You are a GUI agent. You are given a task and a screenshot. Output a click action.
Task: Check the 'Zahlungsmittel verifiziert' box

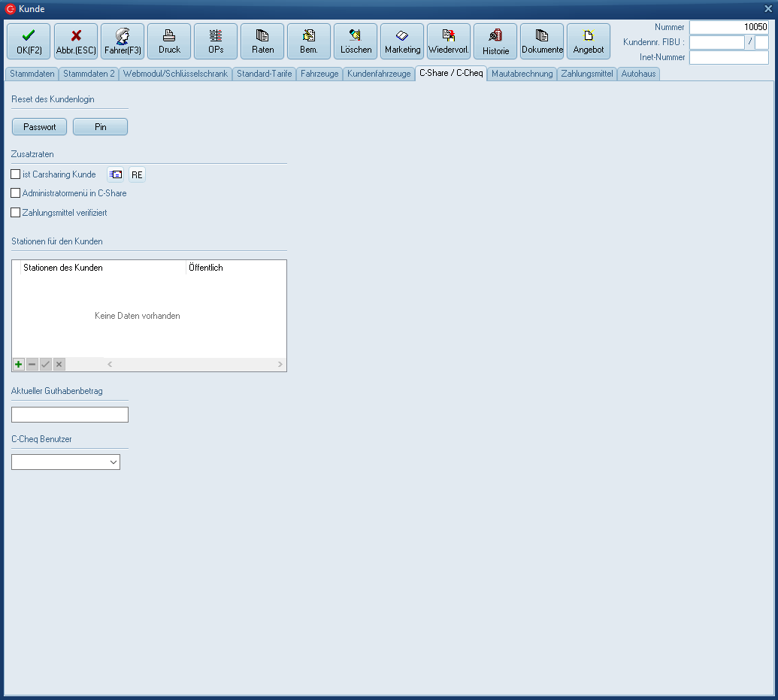[16, 213]
